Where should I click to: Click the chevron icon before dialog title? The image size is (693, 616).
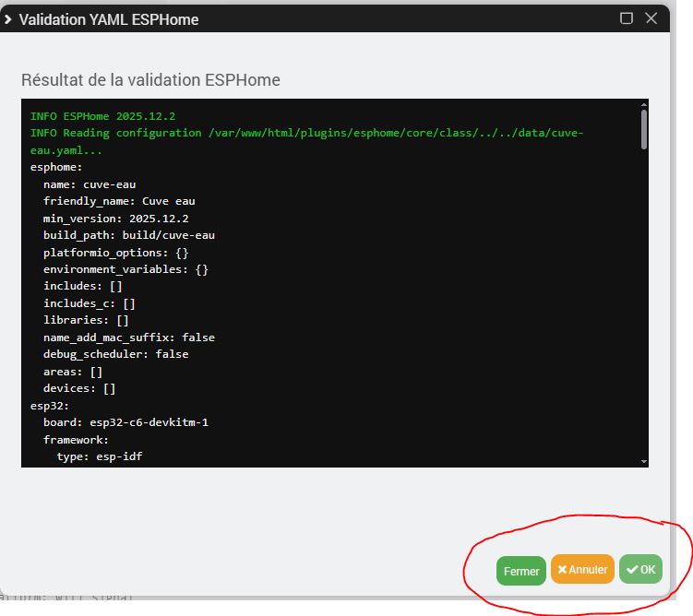(8, 19)
